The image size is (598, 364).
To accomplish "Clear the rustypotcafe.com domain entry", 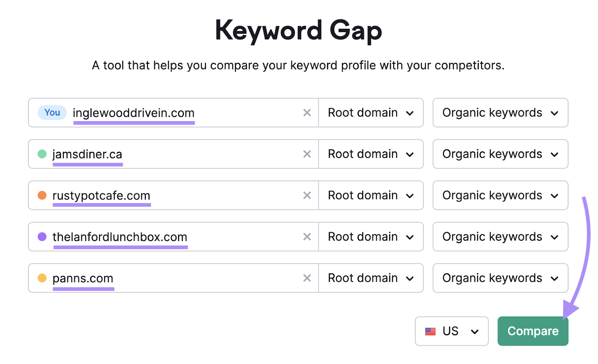I will (307, 195).
